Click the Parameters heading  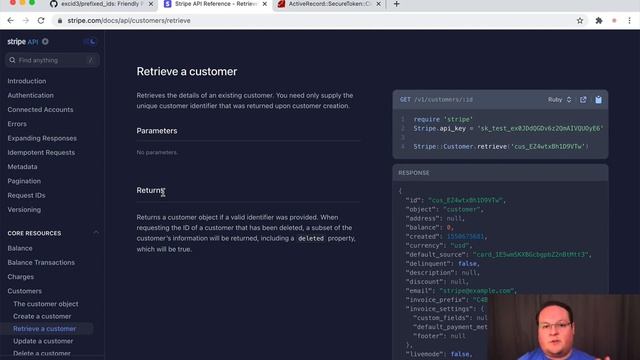pyautogui.click(x=157, y=131)
